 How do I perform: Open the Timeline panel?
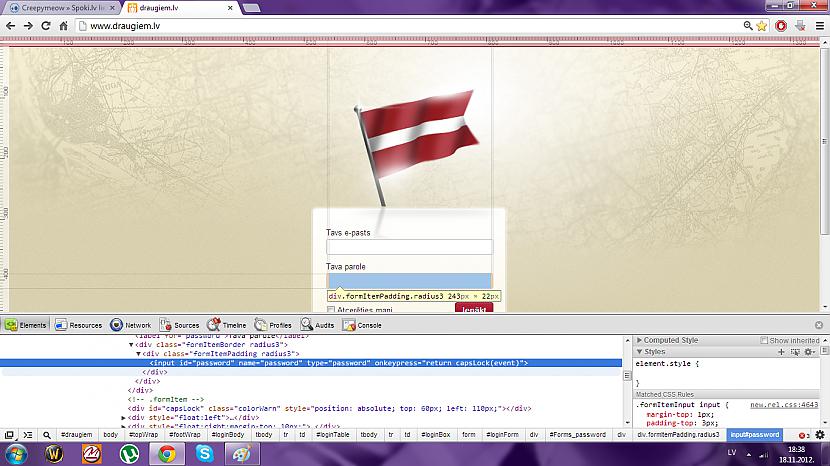click(227, 325)
